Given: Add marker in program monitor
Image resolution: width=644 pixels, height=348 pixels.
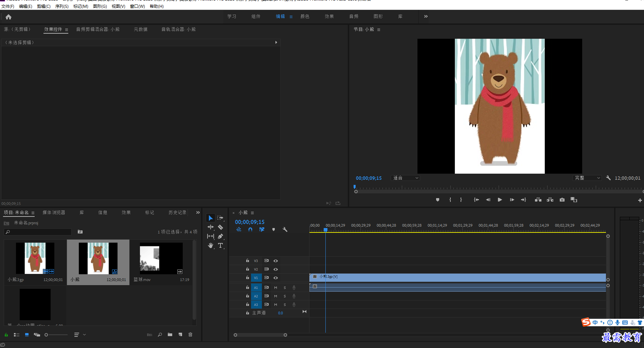Looking at the screenshot, I should (x=437, y=200).
